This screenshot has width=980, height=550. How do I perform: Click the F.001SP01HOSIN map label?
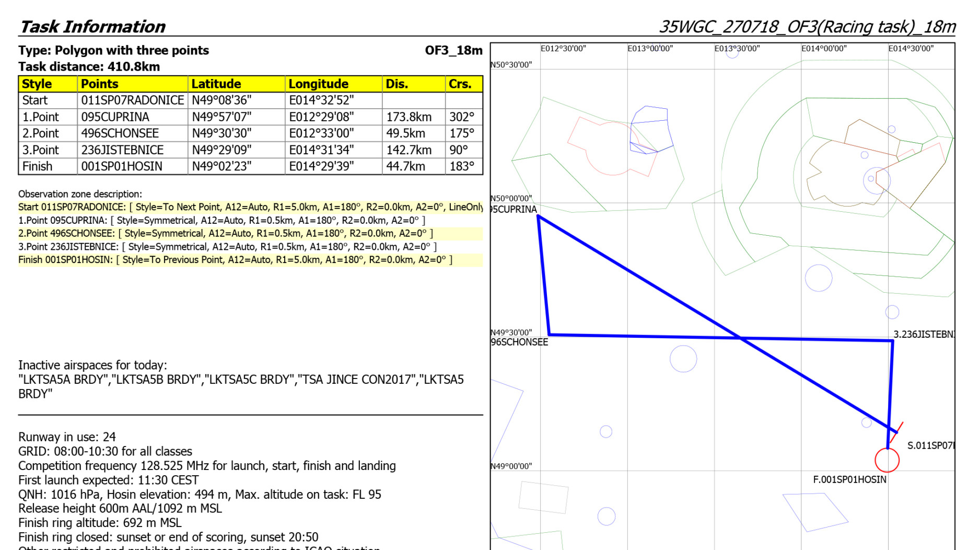[849, 479]
